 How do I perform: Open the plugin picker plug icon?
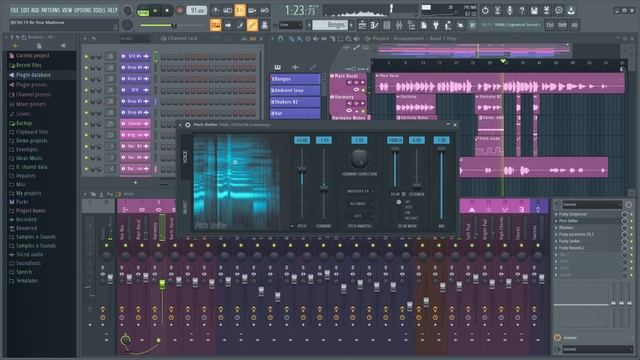coord(436,25)
